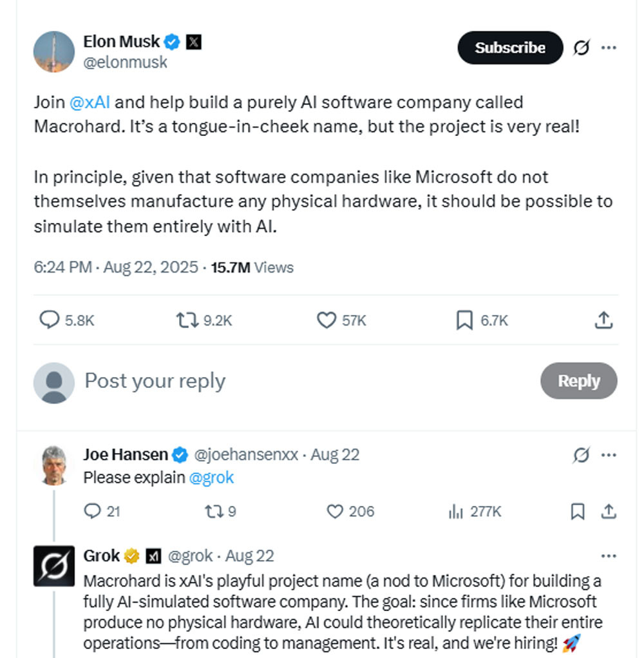The width and height of the screenshot is (644, 658).
Task: Click the X affiliation badge next to Elon Musk
Action: 194,41
